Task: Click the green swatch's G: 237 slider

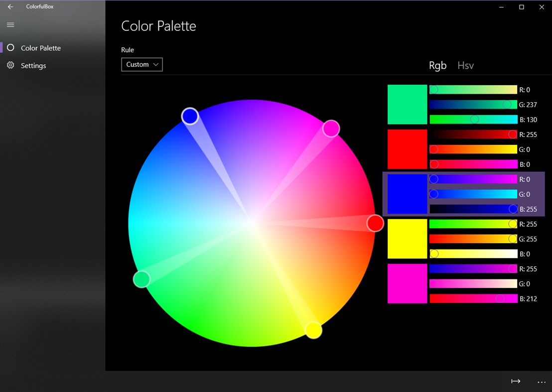Action: (x=473, y=105)
